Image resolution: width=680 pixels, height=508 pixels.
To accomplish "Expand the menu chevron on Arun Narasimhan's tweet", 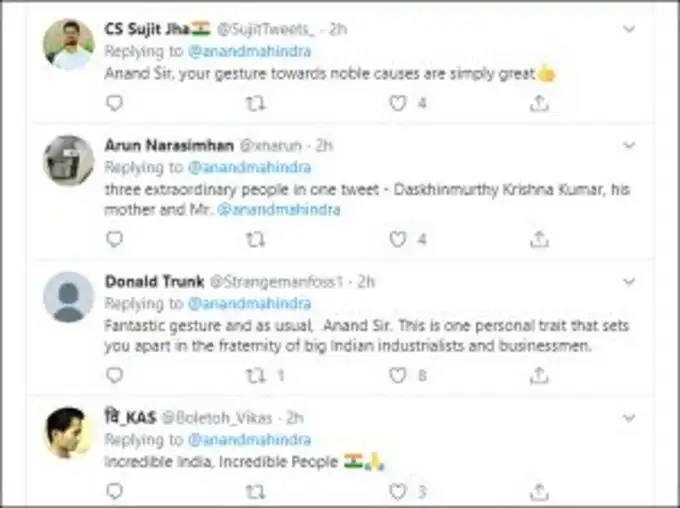I will [628, 146].
